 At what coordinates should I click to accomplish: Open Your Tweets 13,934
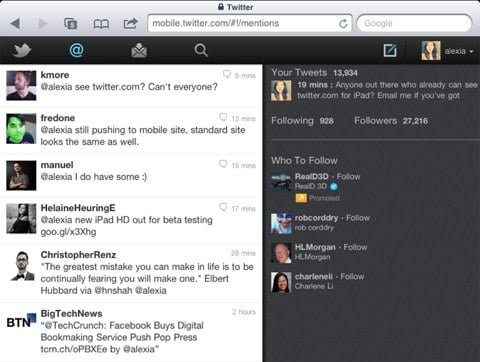coord(314,73)
